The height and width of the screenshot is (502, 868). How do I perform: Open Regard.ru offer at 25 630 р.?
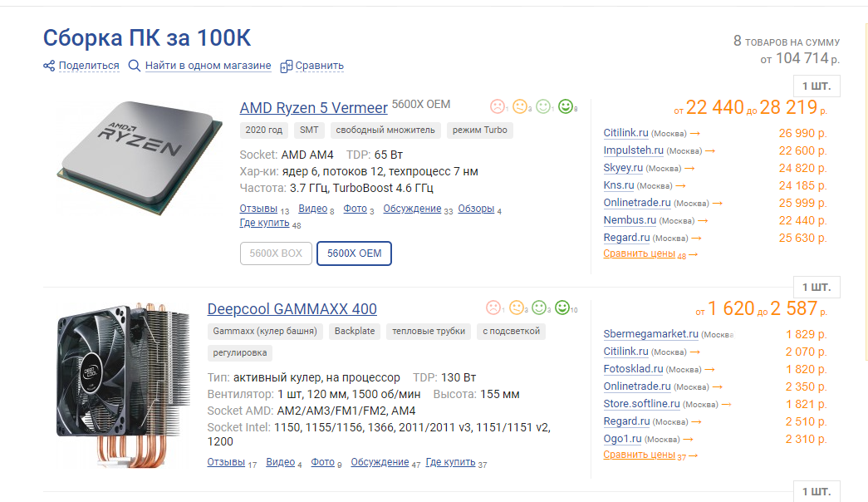click(x=626, y=238)
